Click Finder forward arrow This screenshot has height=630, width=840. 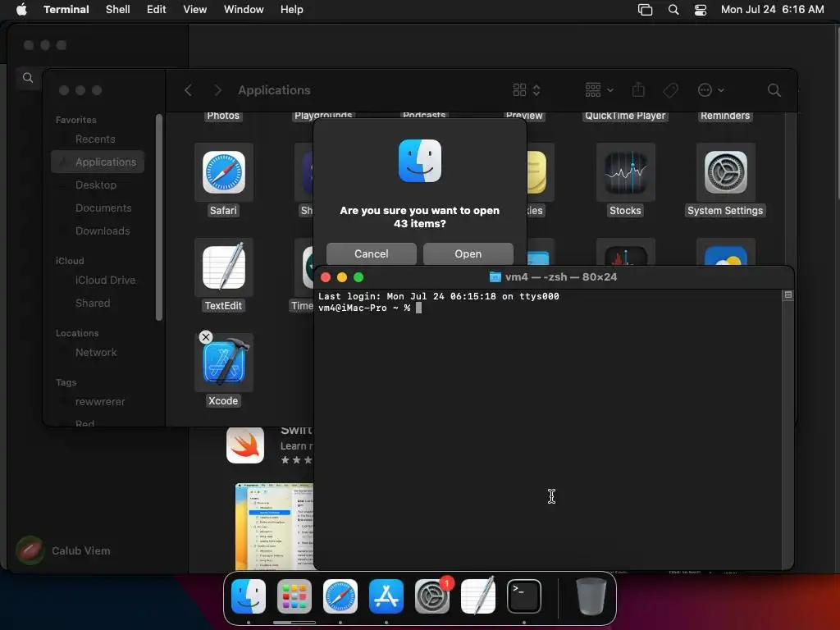217,90
